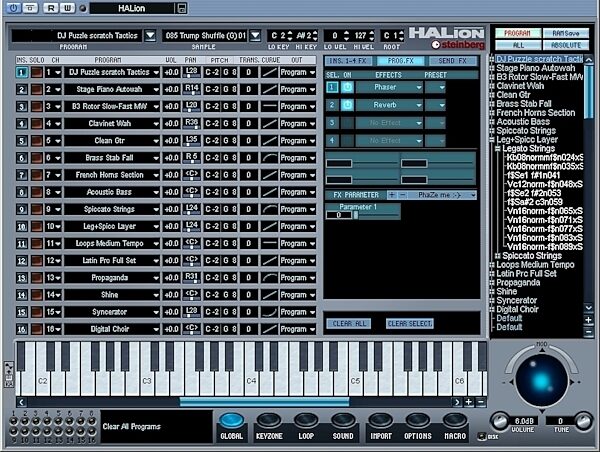
Task: Click the CLEAR SELECT button
Action: (410, 324)
